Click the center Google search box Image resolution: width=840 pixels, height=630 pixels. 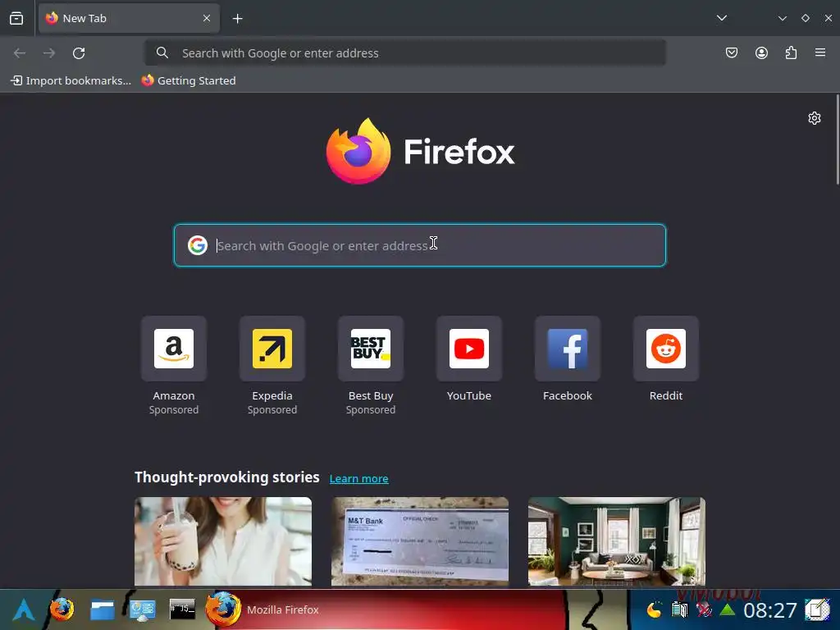pos(420,245)
